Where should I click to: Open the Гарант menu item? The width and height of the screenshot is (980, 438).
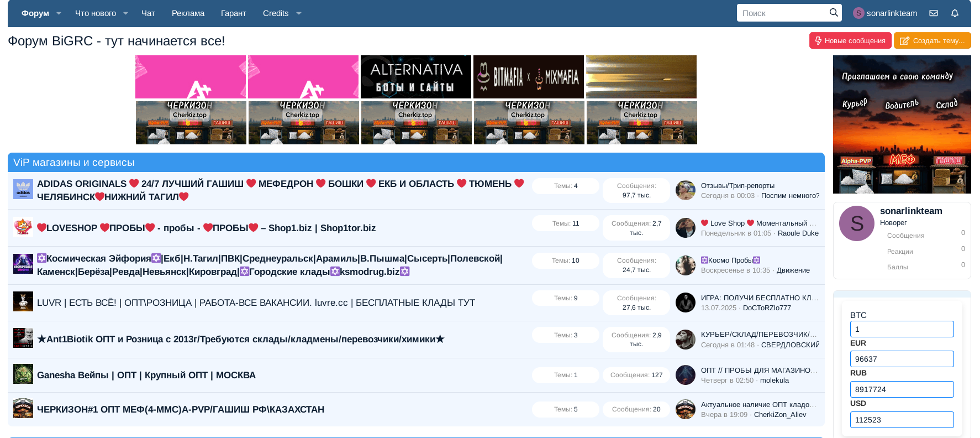(x=233, y=13)
